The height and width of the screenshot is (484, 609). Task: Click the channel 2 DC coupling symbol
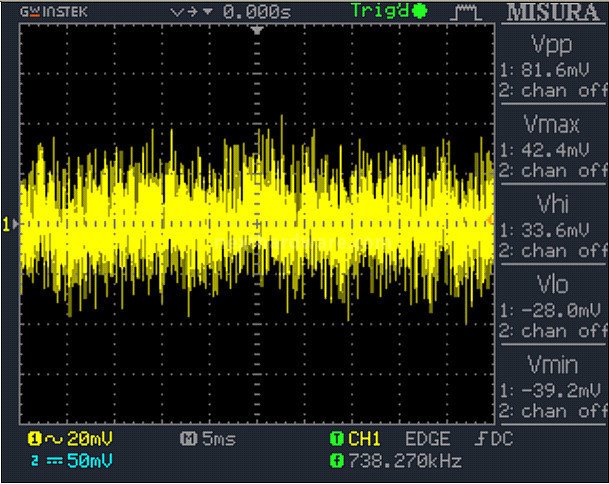54,461
